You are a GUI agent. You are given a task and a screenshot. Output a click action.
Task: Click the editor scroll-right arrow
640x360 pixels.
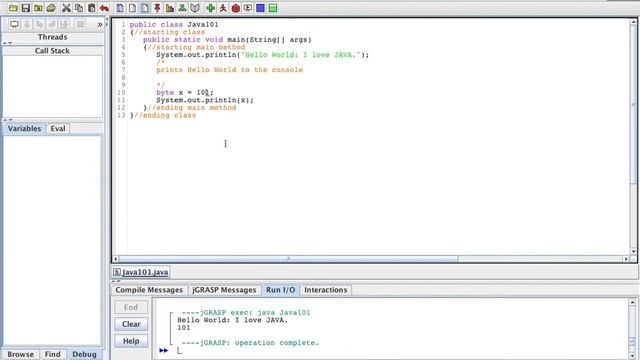(626, 259)
